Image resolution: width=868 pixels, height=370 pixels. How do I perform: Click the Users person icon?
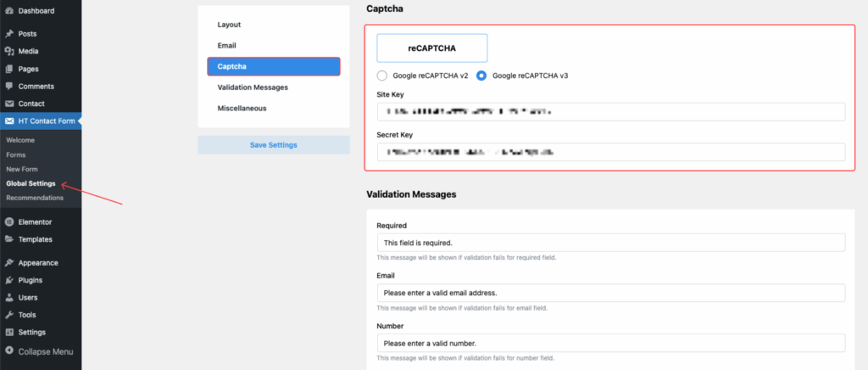9,298
